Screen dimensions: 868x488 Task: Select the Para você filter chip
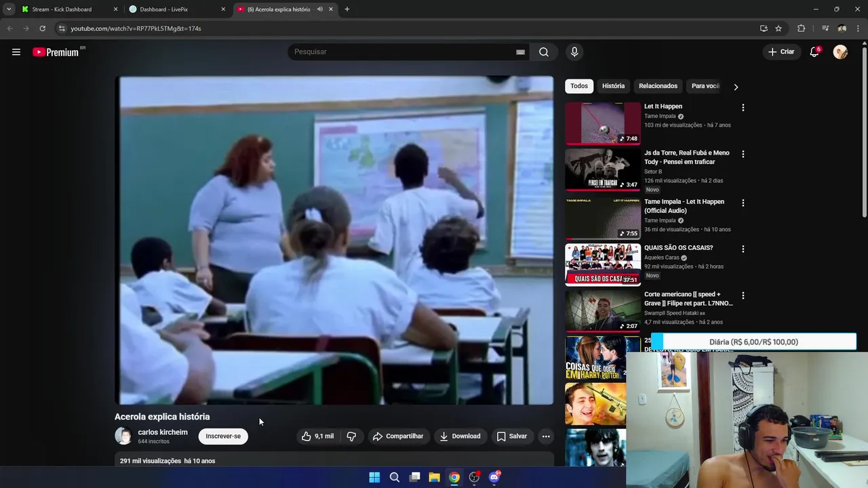705,86
